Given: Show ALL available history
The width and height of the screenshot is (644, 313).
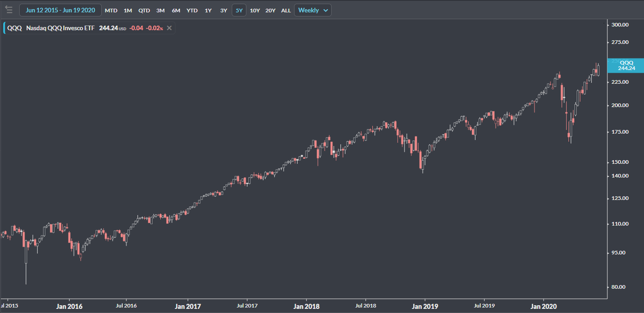Looking at the screenshot, I should pos(286,10).
